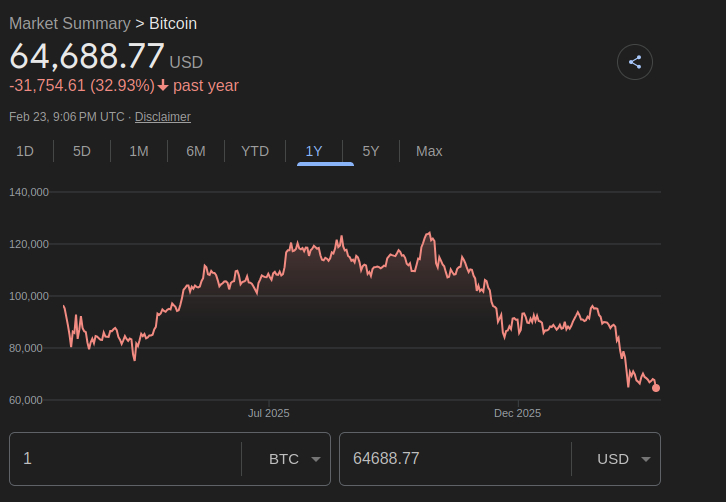Select the 1D time range tab
Screen dimensions: 726x502
point(25,151)
